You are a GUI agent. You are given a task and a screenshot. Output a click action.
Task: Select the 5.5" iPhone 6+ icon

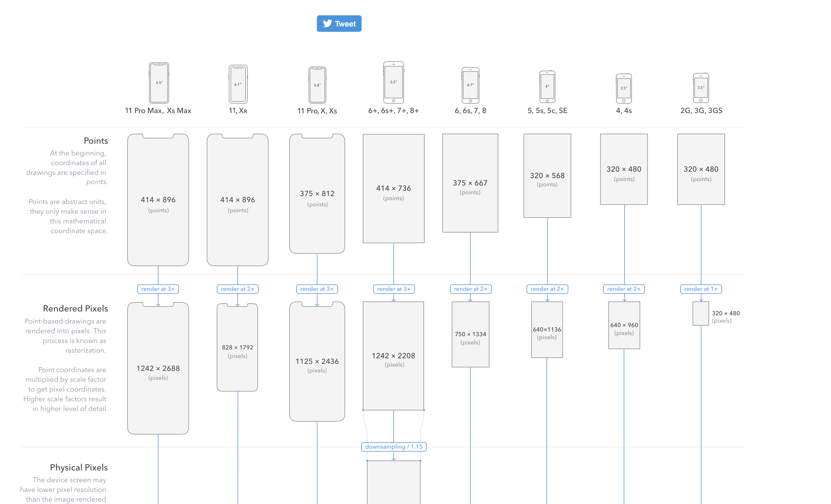[x=394, y=82]
